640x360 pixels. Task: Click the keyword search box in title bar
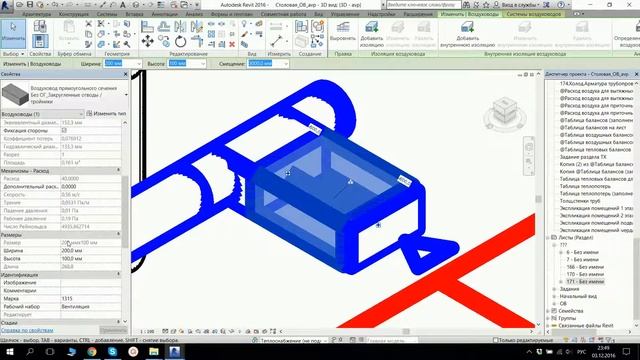(x=423, y=5)
